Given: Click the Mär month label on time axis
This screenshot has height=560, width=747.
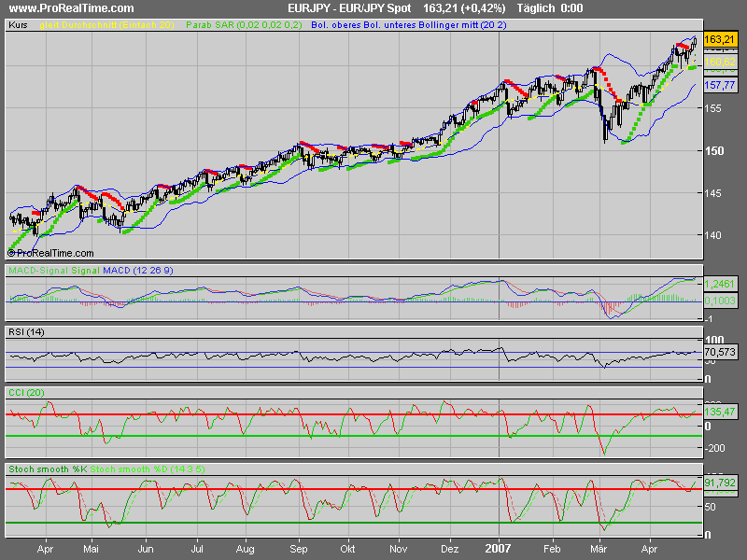Looking at the screenshot, I should click(x=599, y=549).
